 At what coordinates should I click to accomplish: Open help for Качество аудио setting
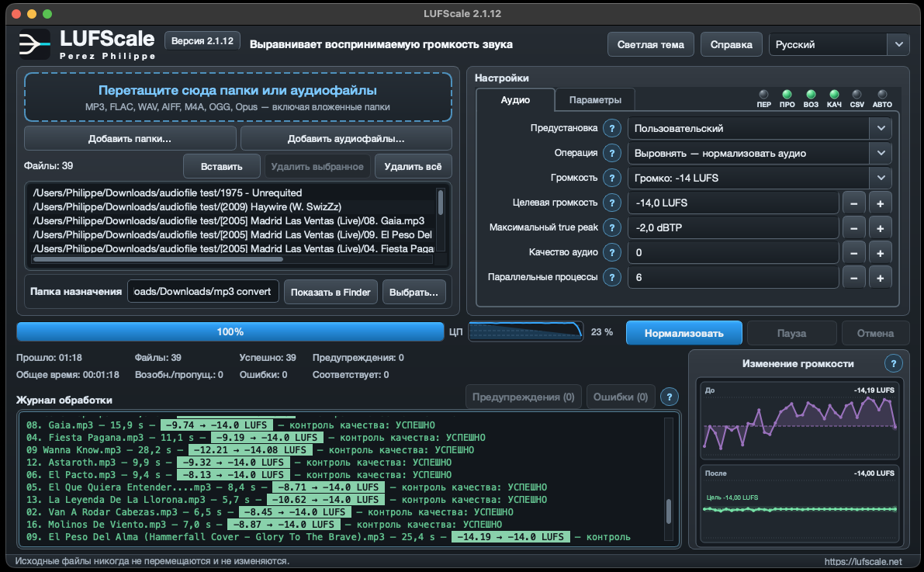(x=612, y=252)
